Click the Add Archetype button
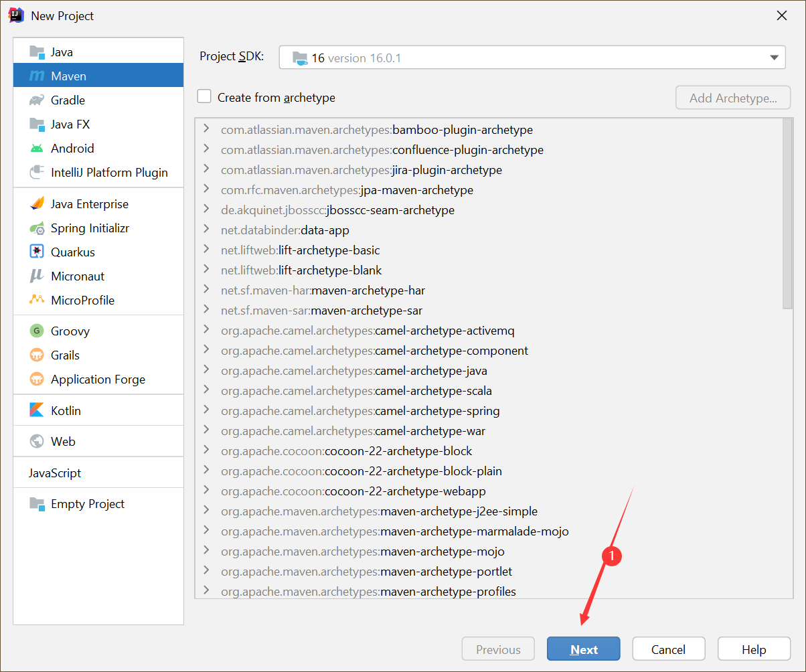This screenshot has height=672, width=806. point(733,98)
